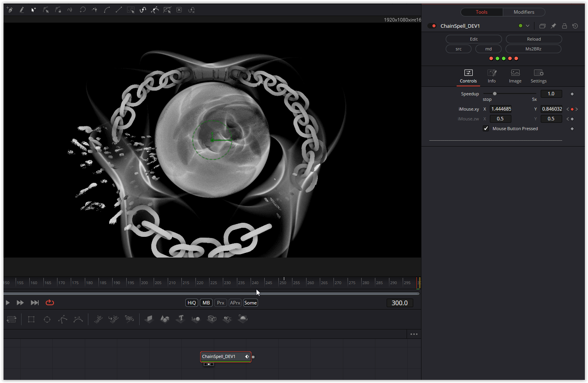Viewport: 588px width, 383px height.
Task: Click the white curve-with-handles icon in viewer toolbar
Action: click(155, 10)
